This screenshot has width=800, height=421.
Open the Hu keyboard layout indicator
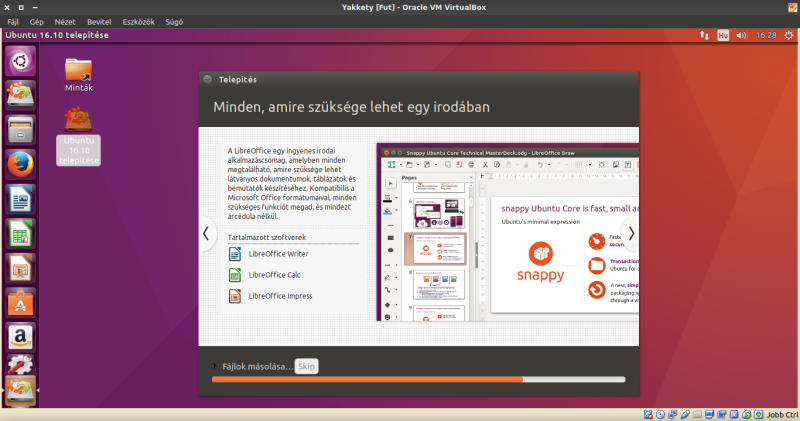[x=722, y=35]
